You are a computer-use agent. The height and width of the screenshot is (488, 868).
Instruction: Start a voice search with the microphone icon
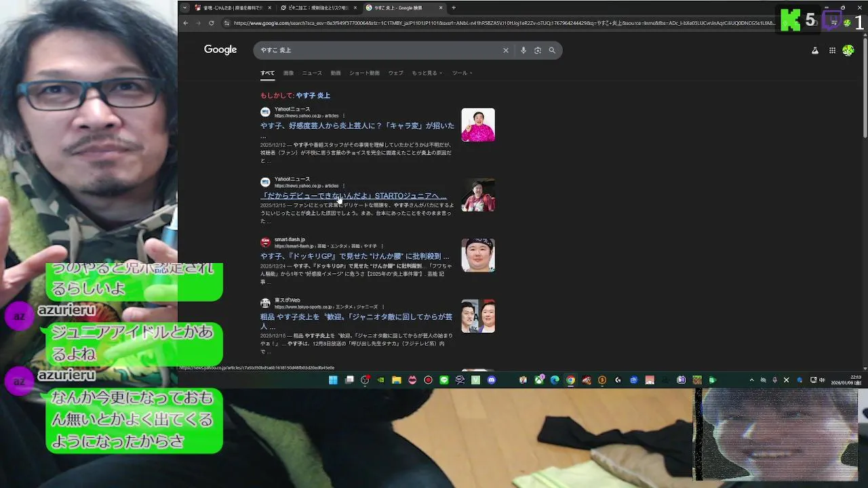click(x=523, y=50)
